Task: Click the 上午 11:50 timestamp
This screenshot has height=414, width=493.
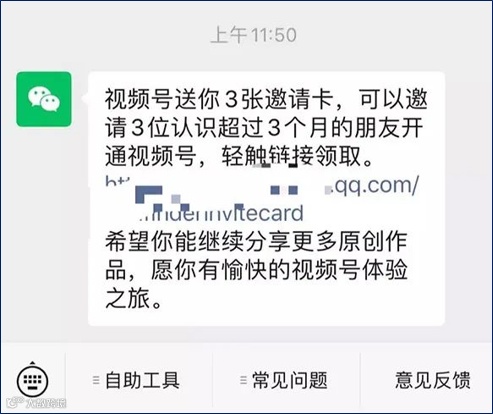Action: (254, 35)
